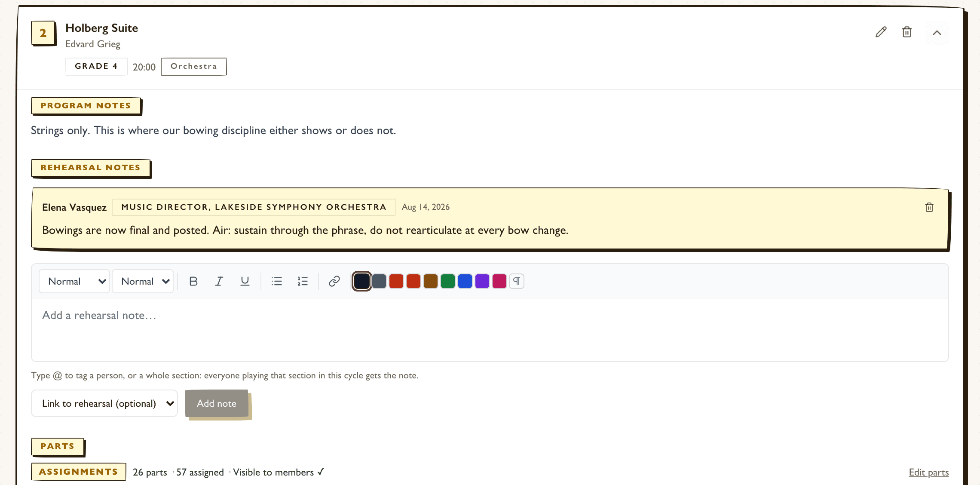This screenshot has height=485, width=980.
Task: Open the Edit parts link
Action: coord(929,472)
